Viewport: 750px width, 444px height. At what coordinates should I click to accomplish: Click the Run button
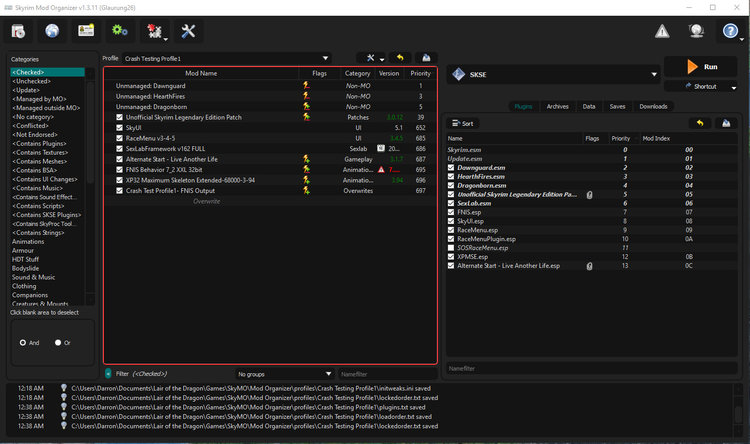pos(701,67)
